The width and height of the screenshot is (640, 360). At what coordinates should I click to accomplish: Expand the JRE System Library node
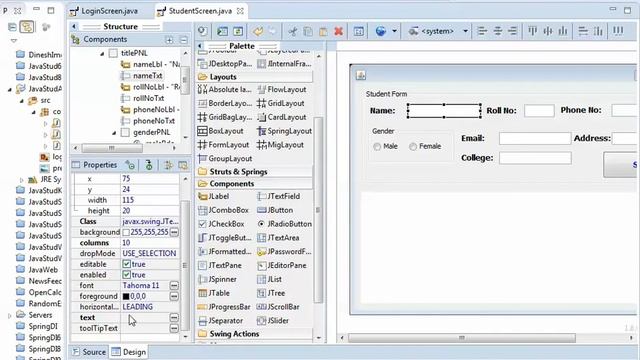point(22,180)
